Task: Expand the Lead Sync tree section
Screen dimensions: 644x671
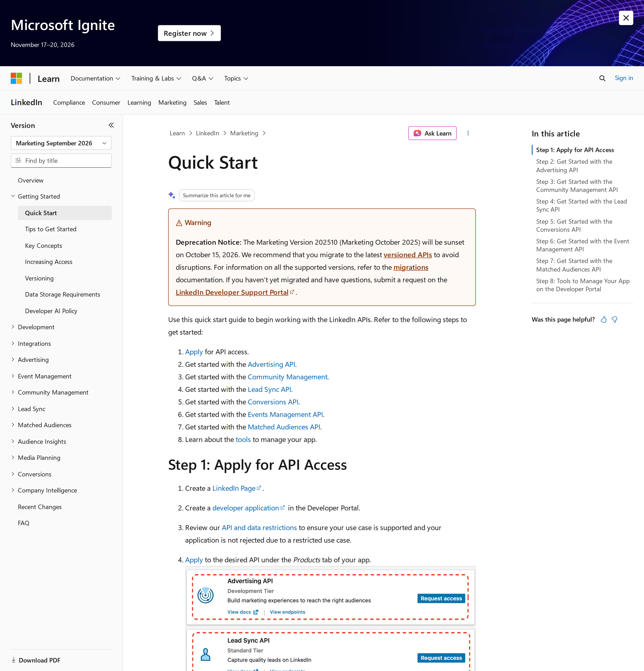Action: click(x=13, y=409)
